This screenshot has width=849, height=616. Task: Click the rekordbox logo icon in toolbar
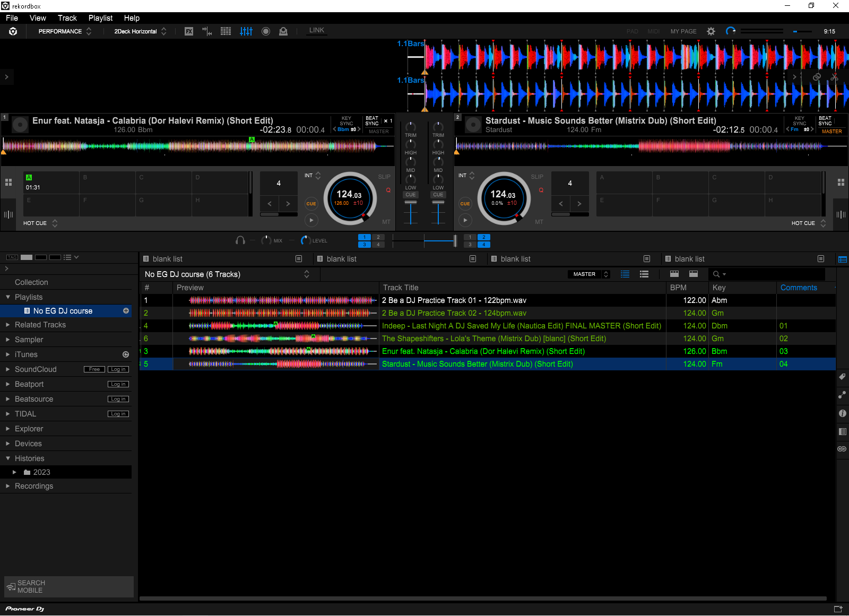[13, 31]
